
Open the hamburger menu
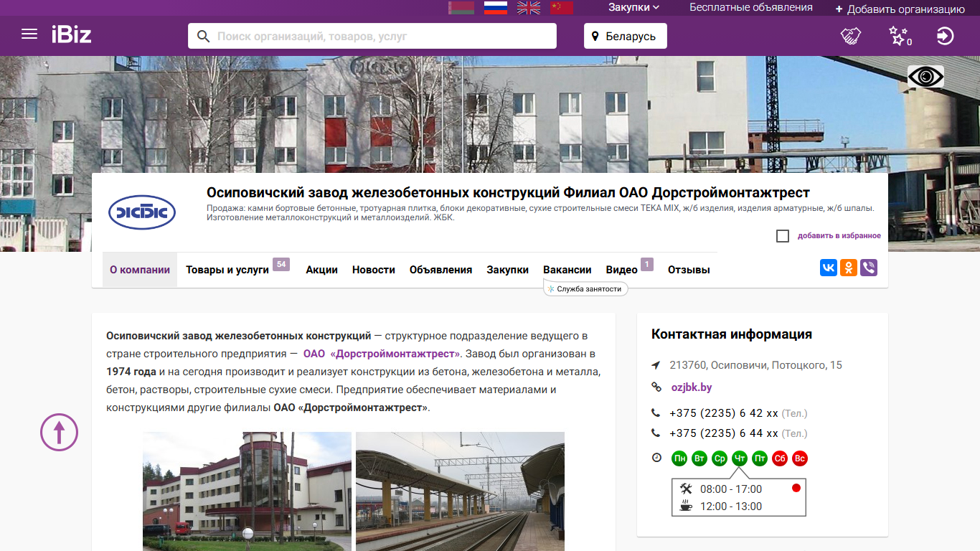click(29, 34)
